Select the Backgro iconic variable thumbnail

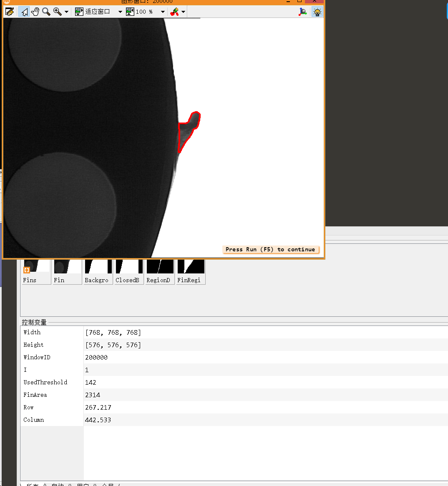click(98, 272)
